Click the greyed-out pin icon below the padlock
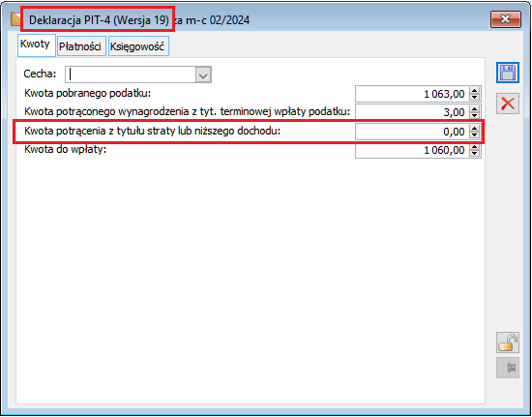 (508, 368)
